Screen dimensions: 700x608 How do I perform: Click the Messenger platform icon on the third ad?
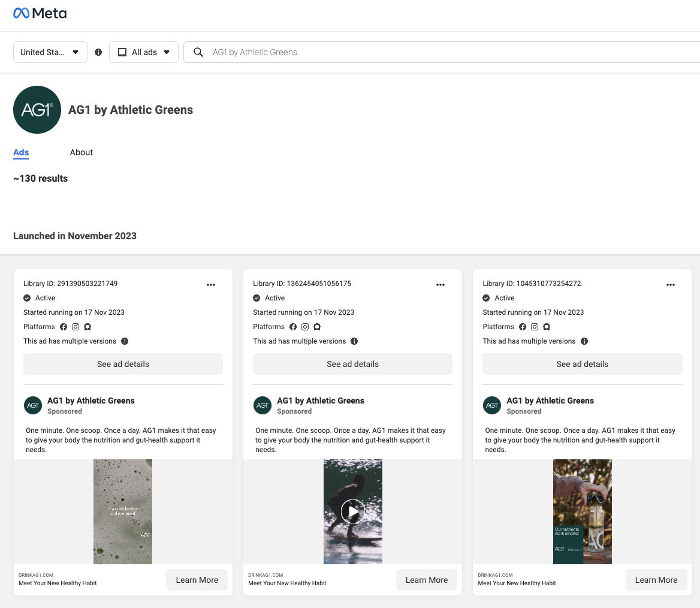(x=547, y=327)
